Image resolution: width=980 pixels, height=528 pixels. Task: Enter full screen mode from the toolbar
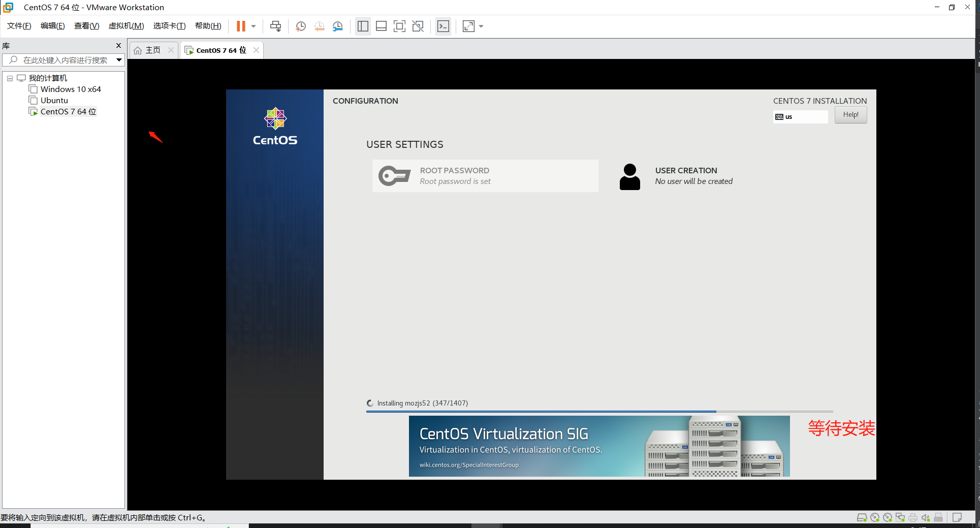click(400, 26)
